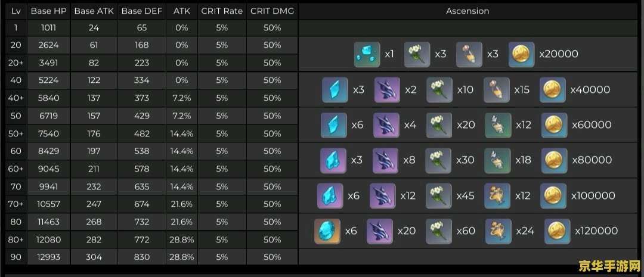Select the green item icon next to x18
Viewport: 644px width, 277px height.
point(498,160)
